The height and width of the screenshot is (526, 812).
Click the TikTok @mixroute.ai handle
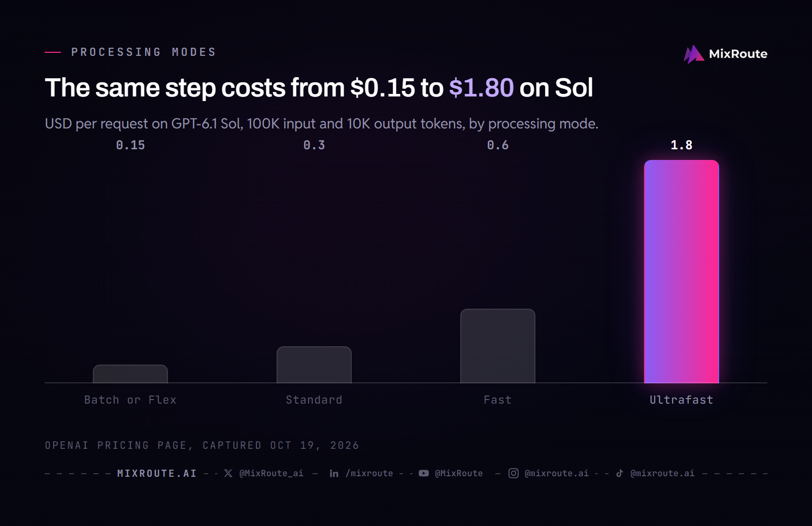(x=662, y=473)
